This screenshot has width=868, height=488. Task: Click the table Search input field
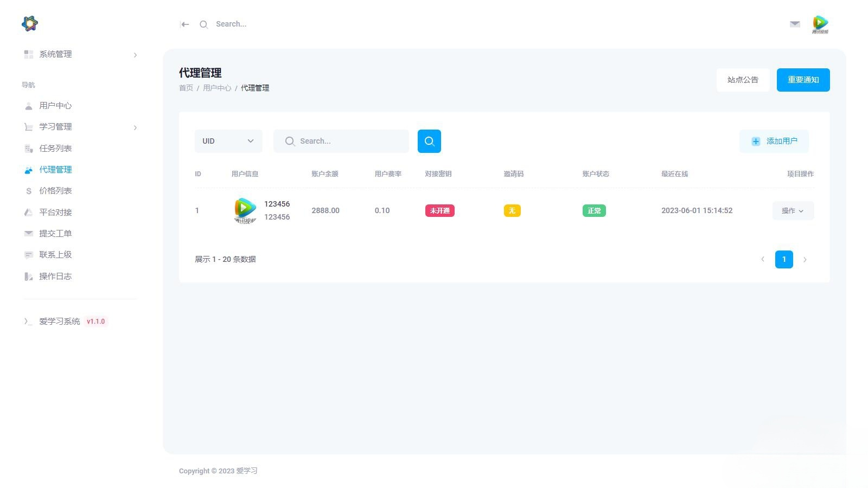click(341, 141)
